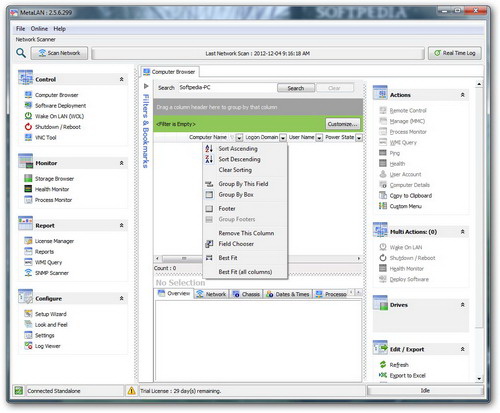Image resolution: width=500 pixels, height=413 pixels.
Task: Open the Logon Domain column filter dropdown
Action: tap(283, 138)
